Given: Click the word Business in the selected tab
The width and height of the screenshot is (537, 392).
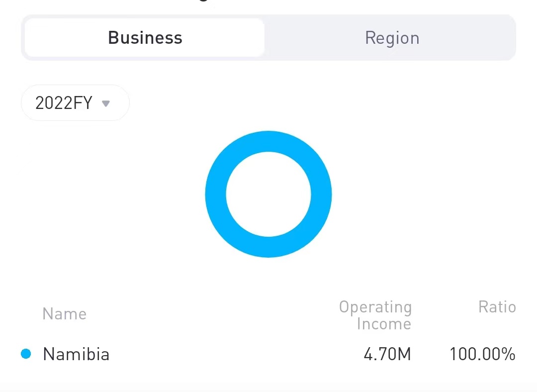Looking at the screenshot, I should [145, 38].
